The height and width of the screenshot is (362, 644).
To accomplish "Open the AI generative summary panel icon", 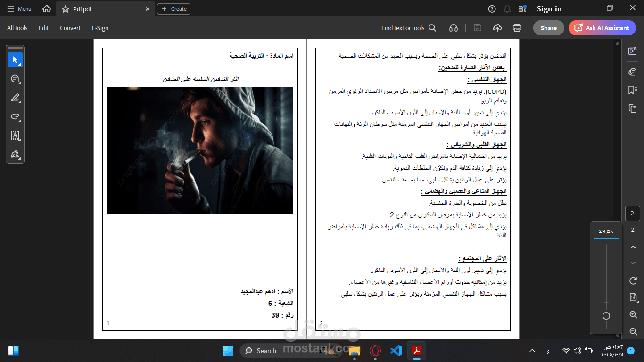I will [633, 51].
